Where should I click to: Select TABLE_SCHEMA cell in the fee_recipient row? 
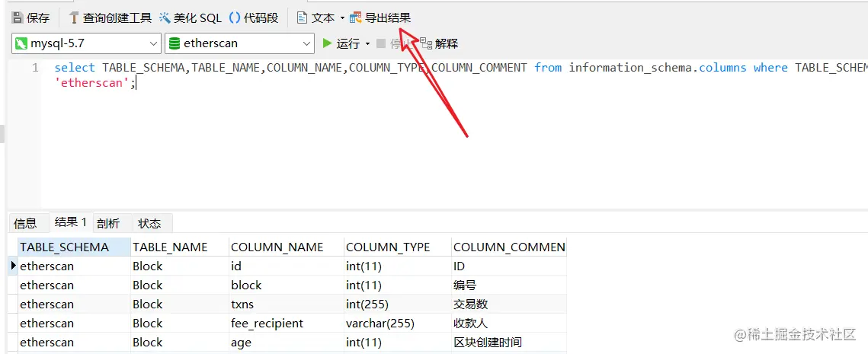[x=74, y=323]
